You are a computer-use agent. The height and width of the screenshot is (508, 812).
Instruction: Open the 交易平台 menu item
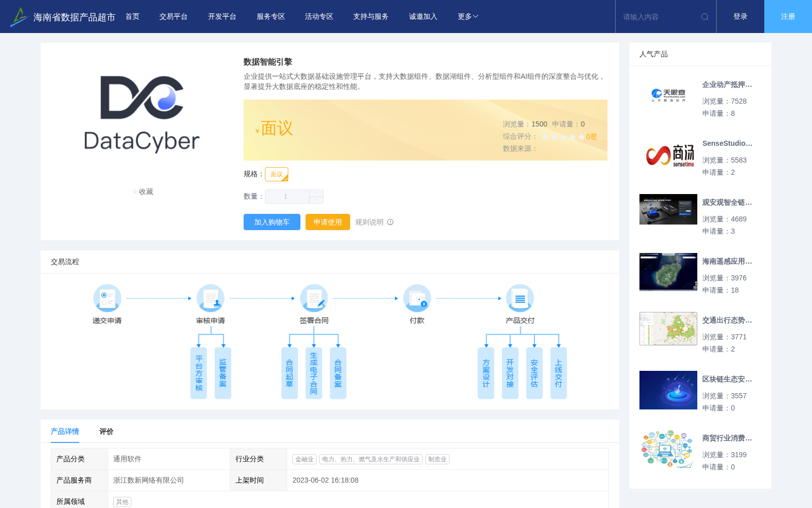[174, 17]
